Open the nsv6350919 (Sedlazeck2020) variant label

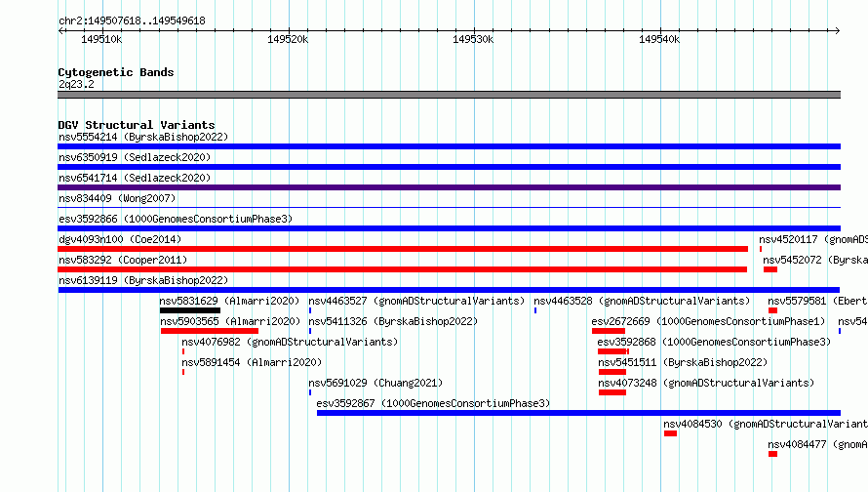[135, 157]
